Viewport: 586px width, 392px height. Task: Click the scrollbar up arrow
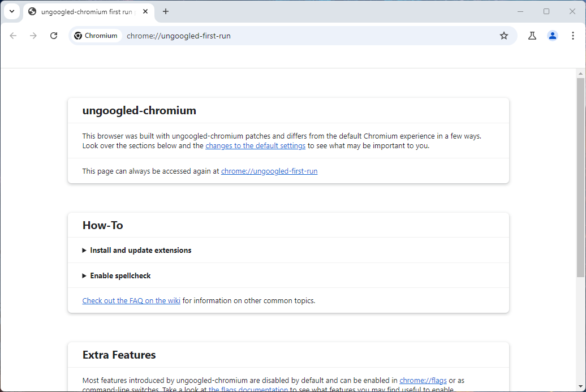click(580, 74)
